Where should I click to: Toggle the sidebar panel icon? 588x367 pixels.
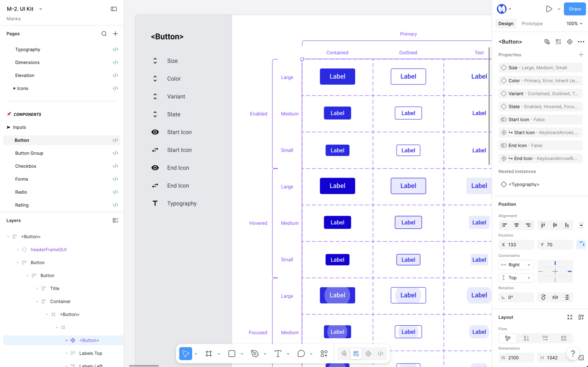pyautogui.click(x=114, y=9)
